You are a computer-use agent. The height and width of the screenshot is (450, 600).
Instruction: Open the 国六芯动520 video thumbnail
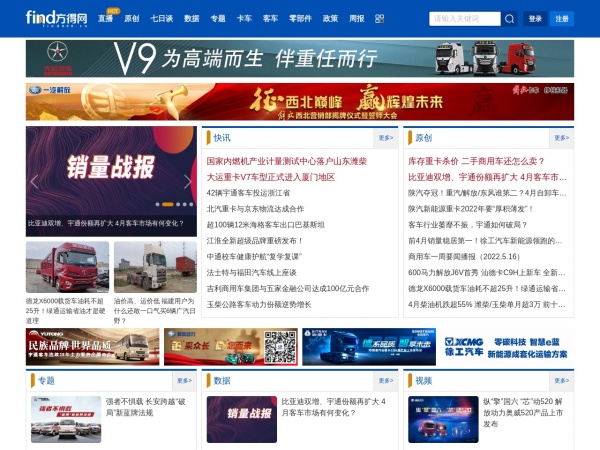[x=443, y=419]
